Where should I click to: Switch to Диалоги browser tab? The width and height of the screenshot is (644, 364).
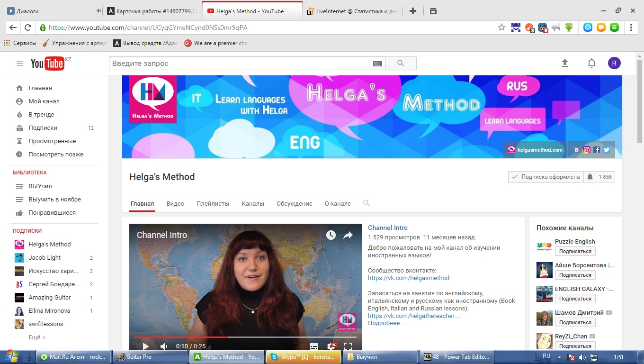click(52, 11)
